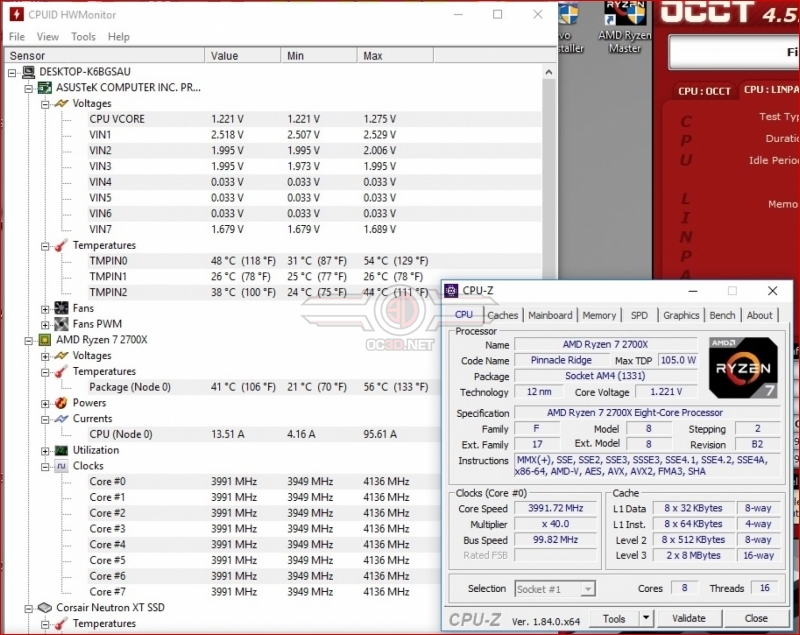The width and height of the screenshot is (800, 635).
Task: Collapse the DESKTOP-K6BGSAU tree node
Action: pos(12,72)
